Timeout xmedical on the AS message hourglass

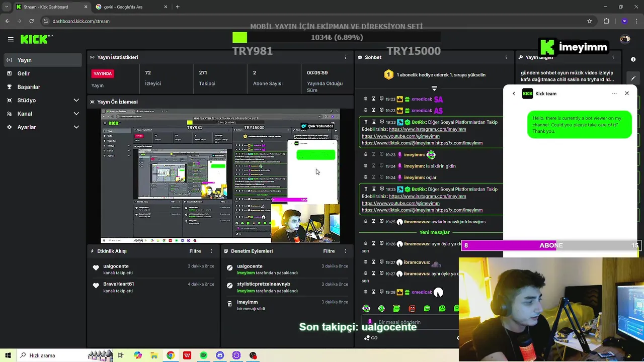[374, 111]
